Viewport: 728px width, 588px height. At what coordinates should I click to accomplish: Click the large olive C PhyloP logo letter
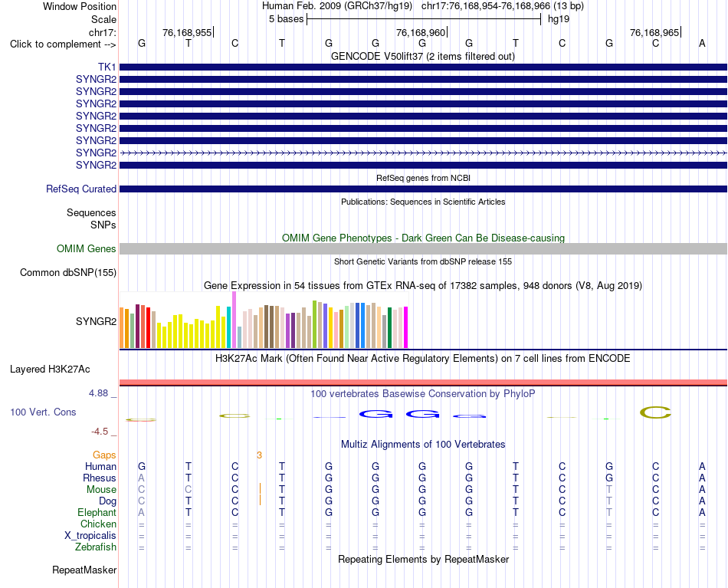[655, 412]
